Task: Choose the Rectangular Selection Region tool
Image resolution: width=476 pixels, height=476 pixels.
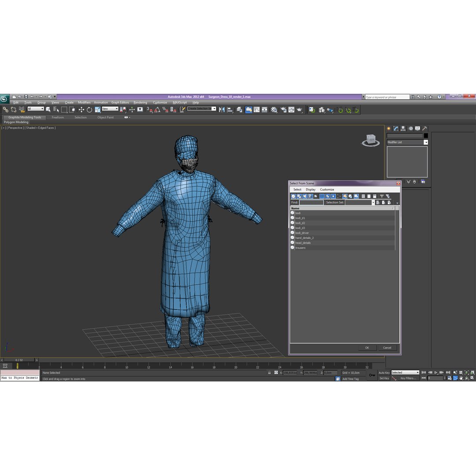Action: (64, 110)
